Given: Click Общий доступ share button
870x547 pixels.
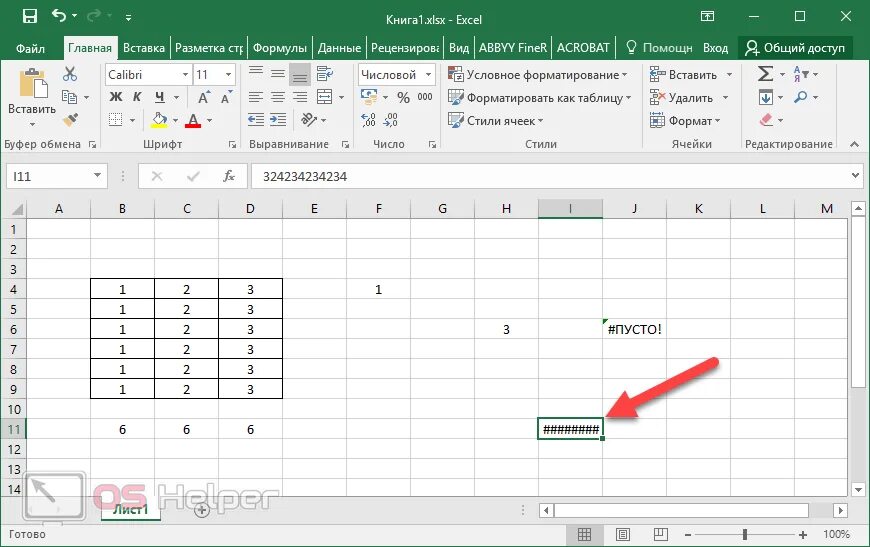Looking at the screenshot, I should point(795,48).
